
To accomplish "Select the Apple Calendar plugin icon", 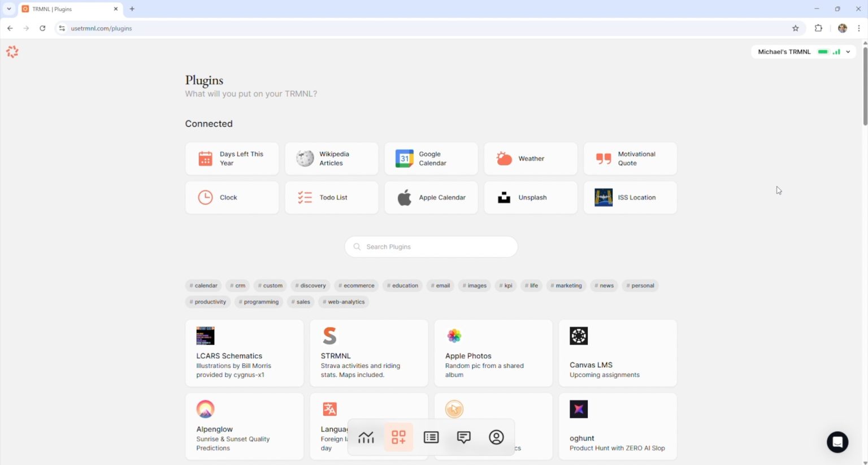I will coord(405,198).
